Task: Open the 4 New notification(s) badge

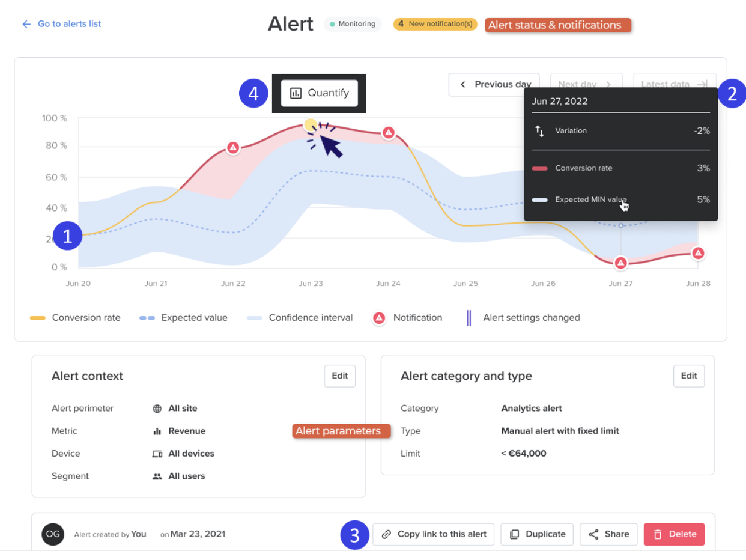Action: click(435, 24)
